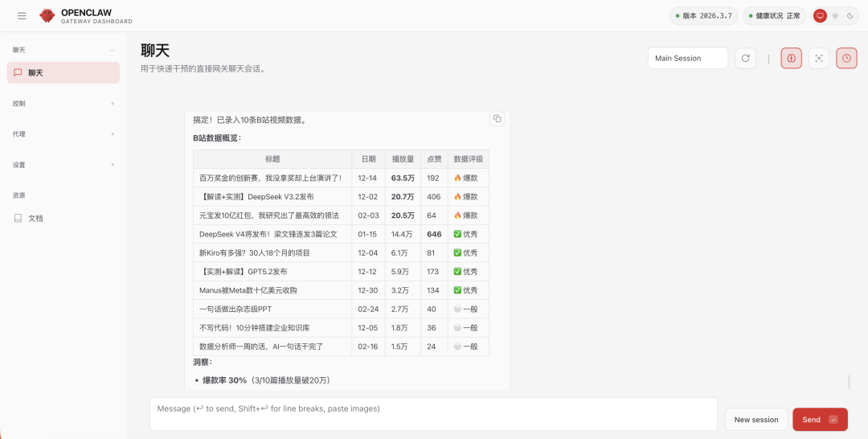The width and height of the screenshot is (868, 439).
Task: Click the 健康状况 正常 status badge
Action: coord(774,15)
